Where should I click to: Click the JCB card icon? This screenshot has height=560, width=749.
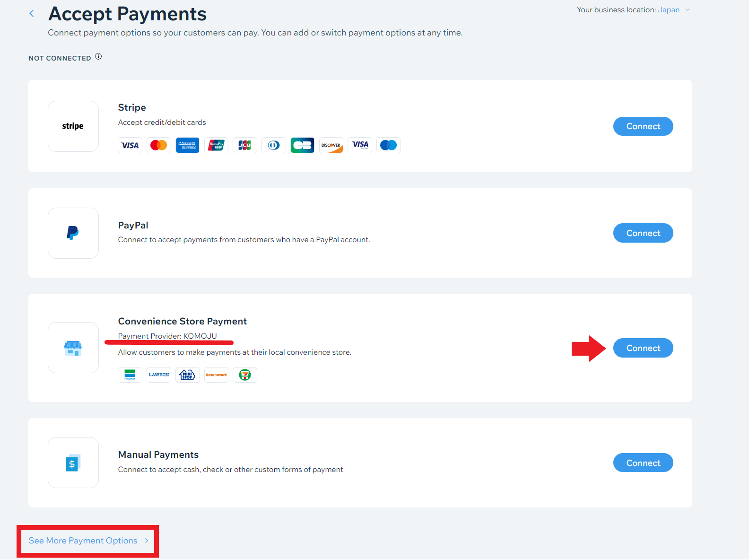tap(245, 145)
